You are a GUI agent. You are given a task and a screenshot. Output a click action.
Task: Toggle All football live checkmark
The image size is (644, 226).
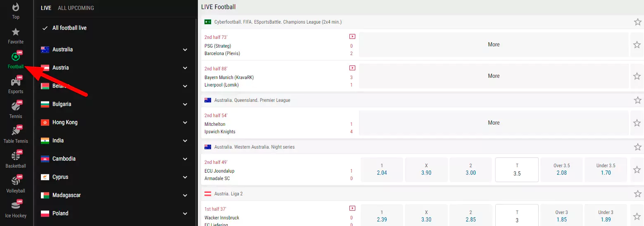(x=45, y=28)
